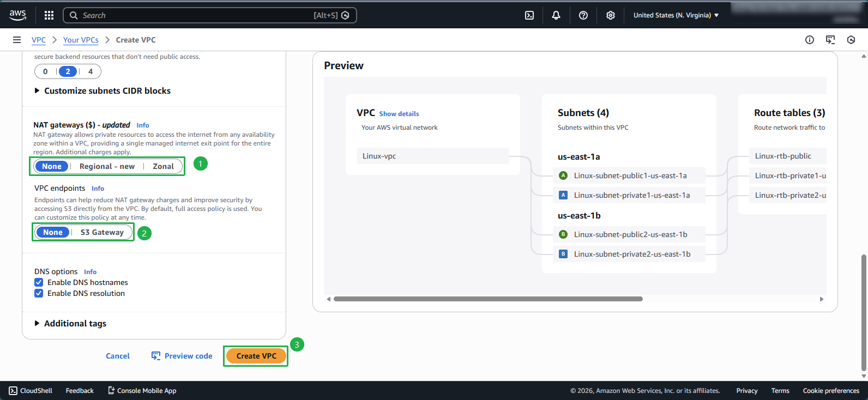
Task: Choose Zonal NAT gateway option
Action: point(164,166)
